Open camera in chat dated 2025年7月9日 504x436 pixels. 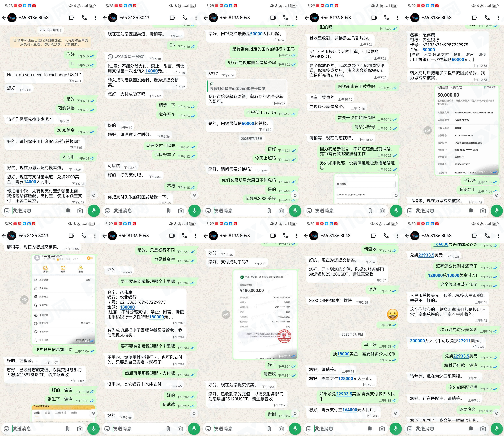coord(382,429)
